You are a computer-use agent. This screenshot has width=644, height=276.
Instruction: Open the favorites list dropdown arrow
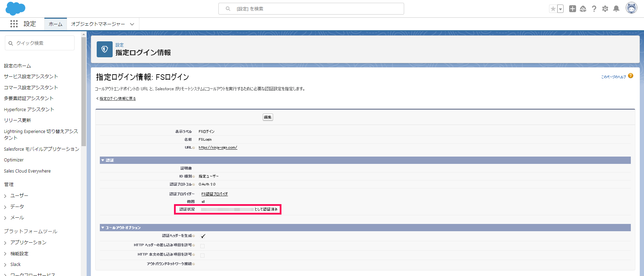(x=560, y=9)
